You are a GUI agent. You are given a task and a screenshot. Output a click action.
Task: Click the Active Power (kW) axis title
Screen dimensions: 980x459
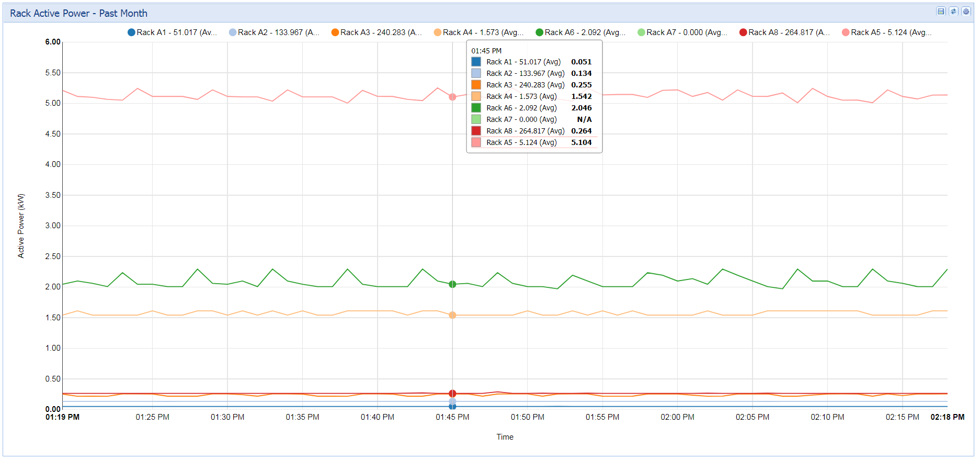[21, 226]
